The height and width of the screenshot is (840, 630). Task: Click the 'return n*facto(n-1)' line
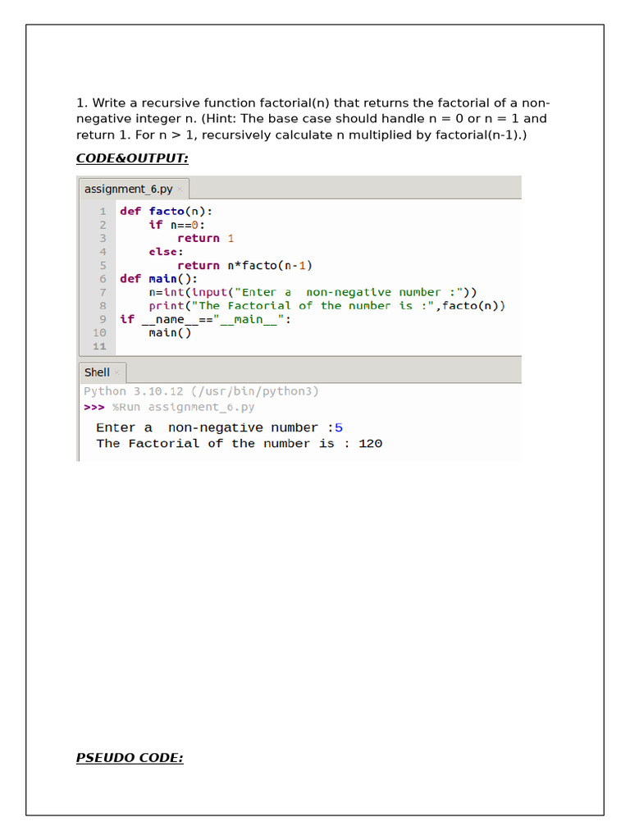[x=244, y=265]
